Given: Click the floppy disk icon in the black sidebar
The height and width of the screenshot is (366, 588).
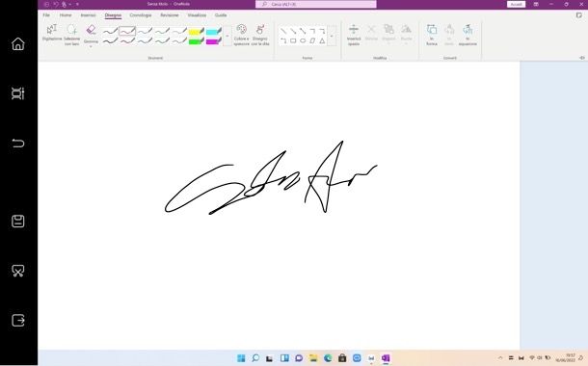Looking at the screenshot, I should [x=18, y=221].
